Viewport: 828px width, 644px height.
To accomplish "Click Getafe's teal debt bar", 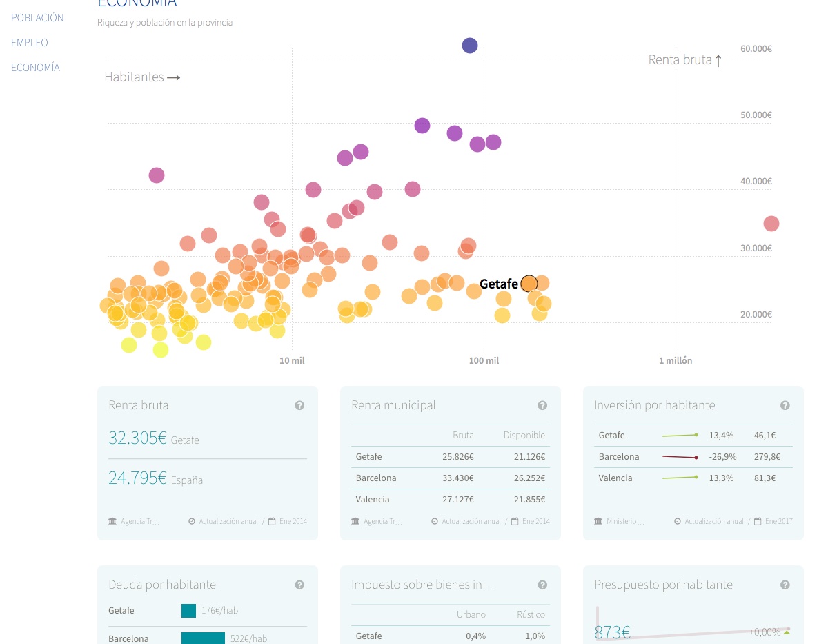I will point(188,611).
